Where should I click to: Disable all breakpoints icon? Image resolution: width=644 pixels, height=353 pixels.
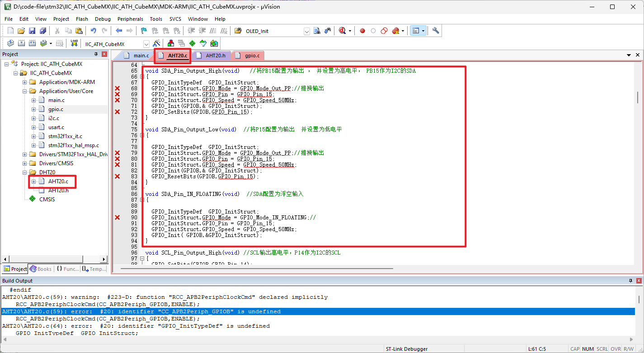384,31
